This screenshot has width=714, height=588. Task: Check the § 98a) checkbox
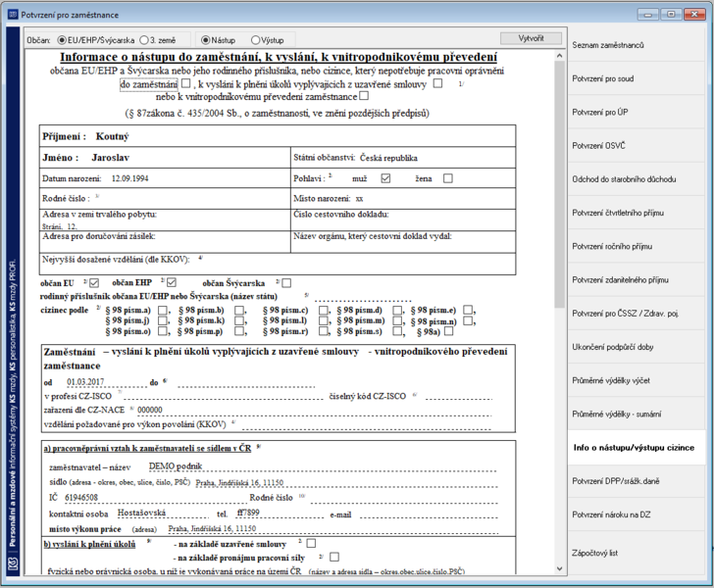click(448, 331)
